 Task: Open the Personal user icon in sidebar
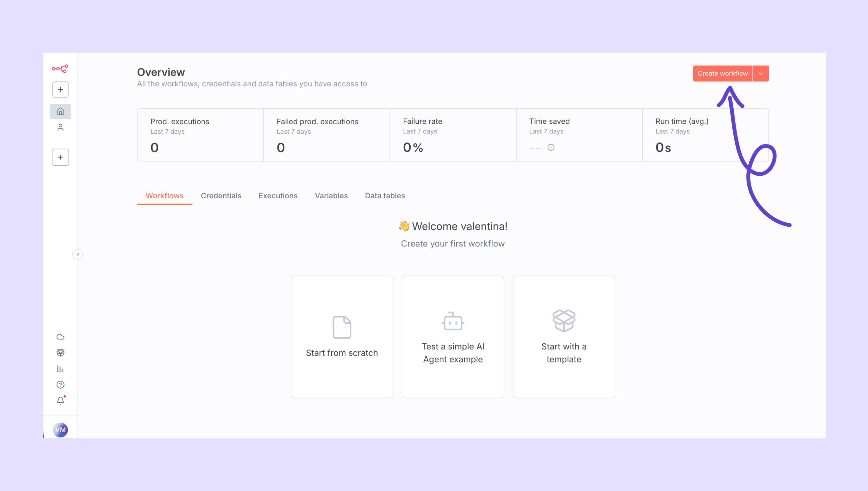(60, 128)
